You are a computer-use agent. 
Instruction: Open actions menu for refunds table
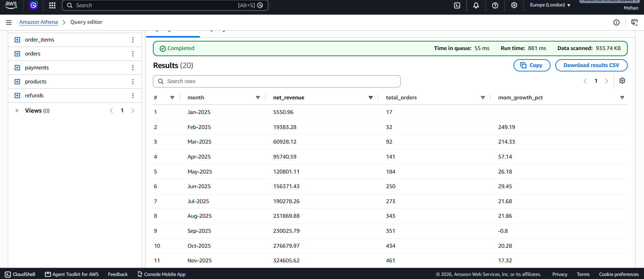[133, 96]
